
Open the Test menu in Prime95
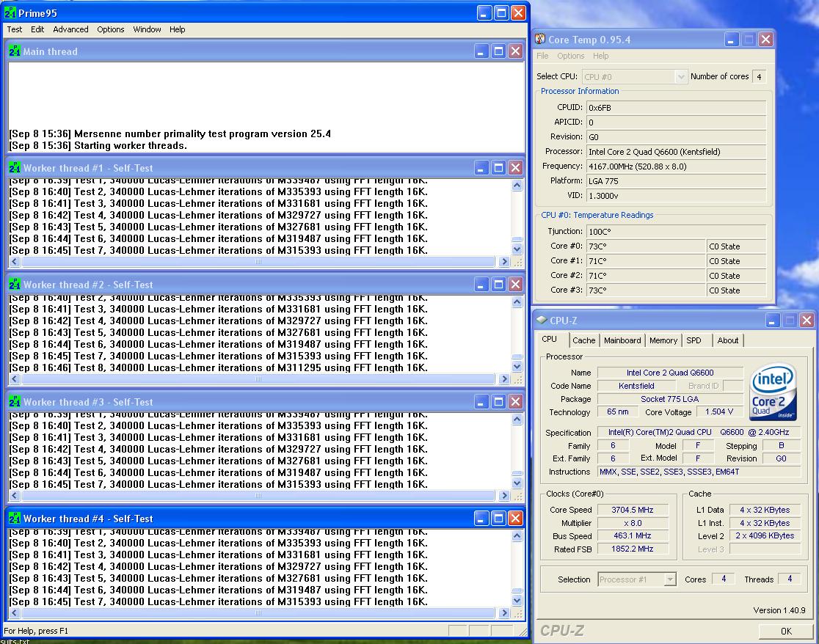(15, 29)
